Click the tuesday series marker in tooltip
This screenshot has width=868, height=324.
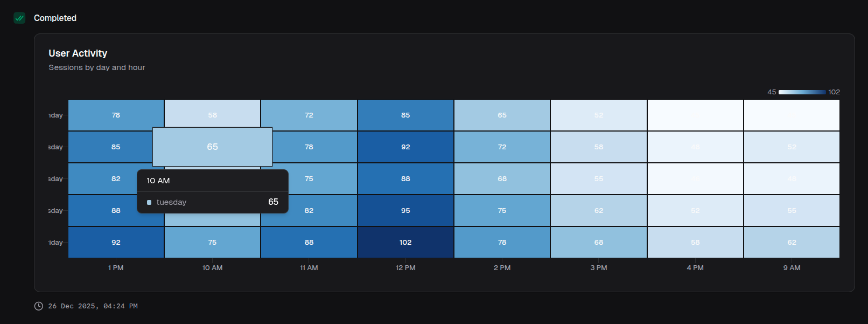point(149,203)
